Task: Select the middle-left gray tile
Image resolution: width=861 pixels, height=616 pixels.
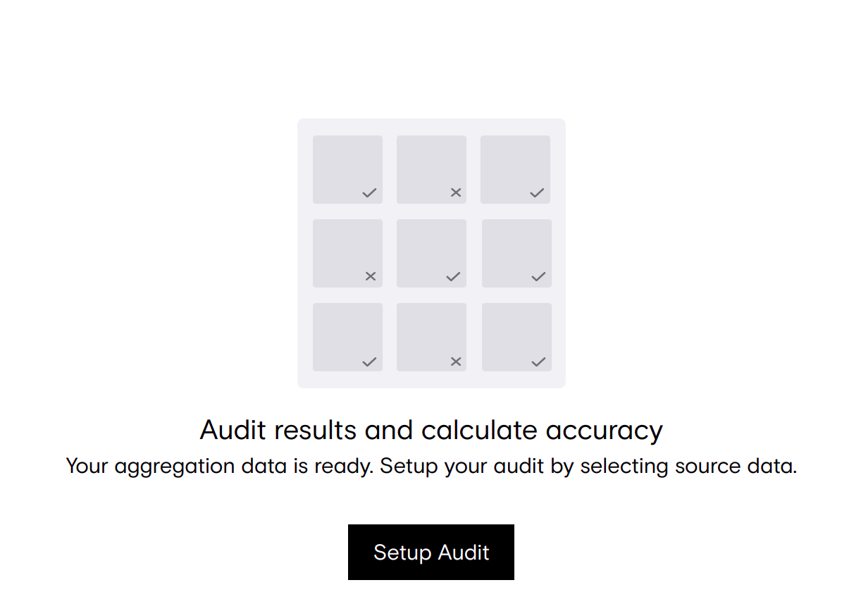Action: pyautogui.click(x=347, y=253)
